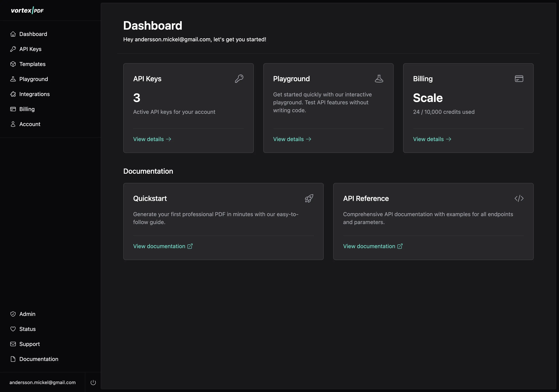Image resolution: width=559 pixels, height=392 pixels.
Task: Click the file icon beside Documentation in sidebar
Action: point(13,359)
